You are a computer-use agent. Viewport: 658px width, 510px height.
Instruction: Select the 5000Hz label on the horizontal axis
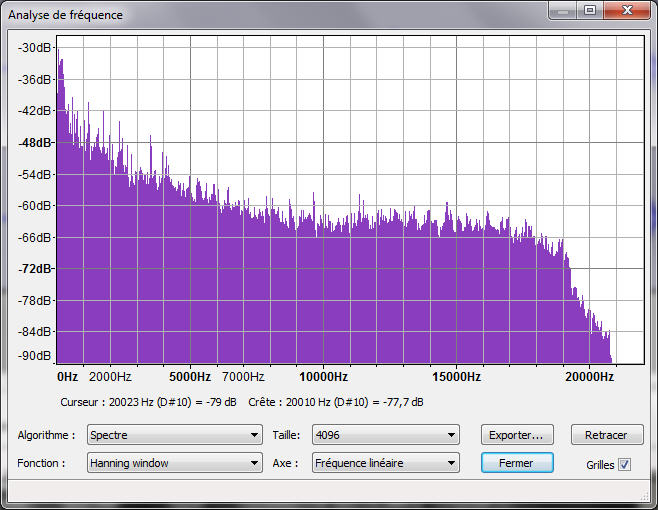click(x=189, y=377)
